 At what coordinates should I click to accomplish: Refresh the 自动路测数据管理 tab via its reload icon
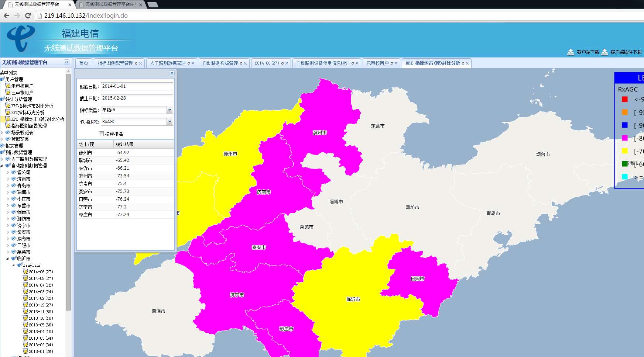[241, 63]
